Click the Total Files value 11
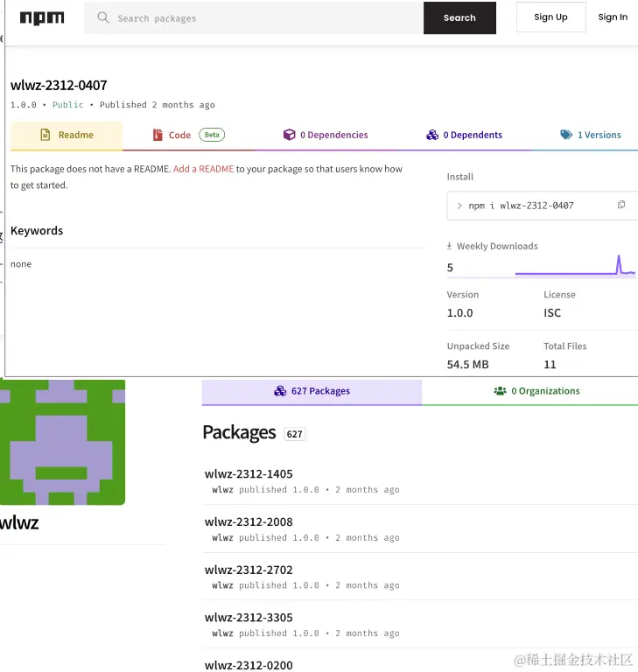 [550, 365]
